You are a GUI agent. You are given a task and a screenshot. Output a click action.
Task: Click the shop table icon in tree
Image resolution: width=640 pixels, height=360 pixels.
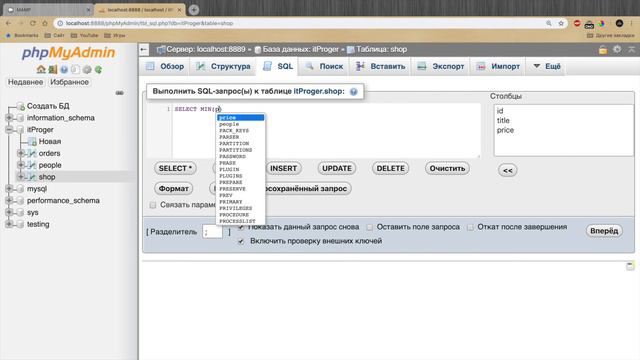pos(32,177)
